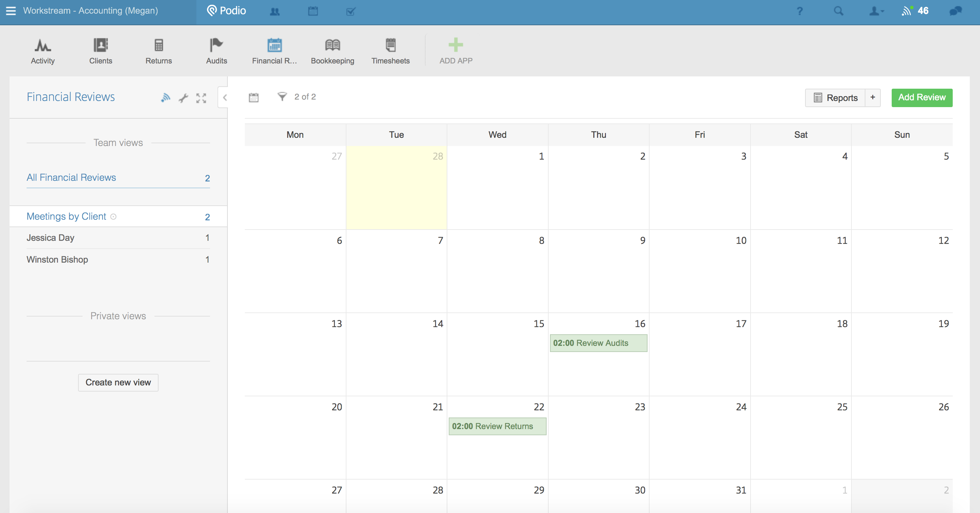Select the All Financial Reviews view
This screenshot has height=513, width=980.
(71, 177)
